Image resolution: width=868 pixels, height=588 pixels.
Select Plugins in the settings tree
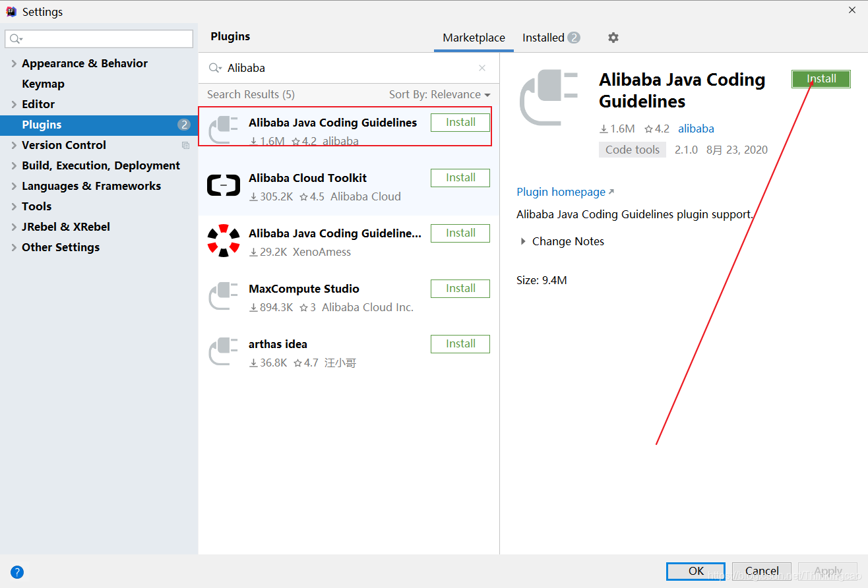99,125
